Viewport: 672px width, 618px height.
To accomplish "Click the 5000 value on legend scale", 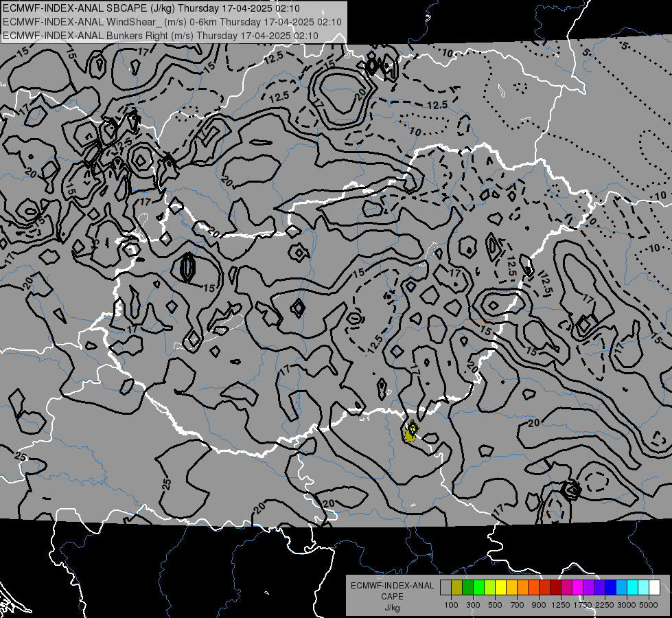I will tap(649, 605).
